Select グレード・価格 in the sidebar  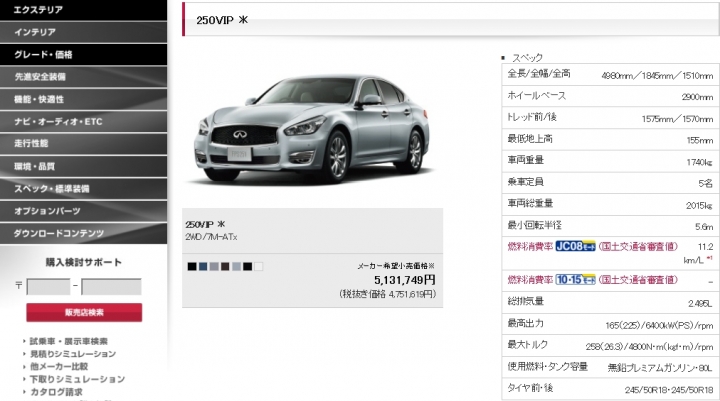[84, 55]
